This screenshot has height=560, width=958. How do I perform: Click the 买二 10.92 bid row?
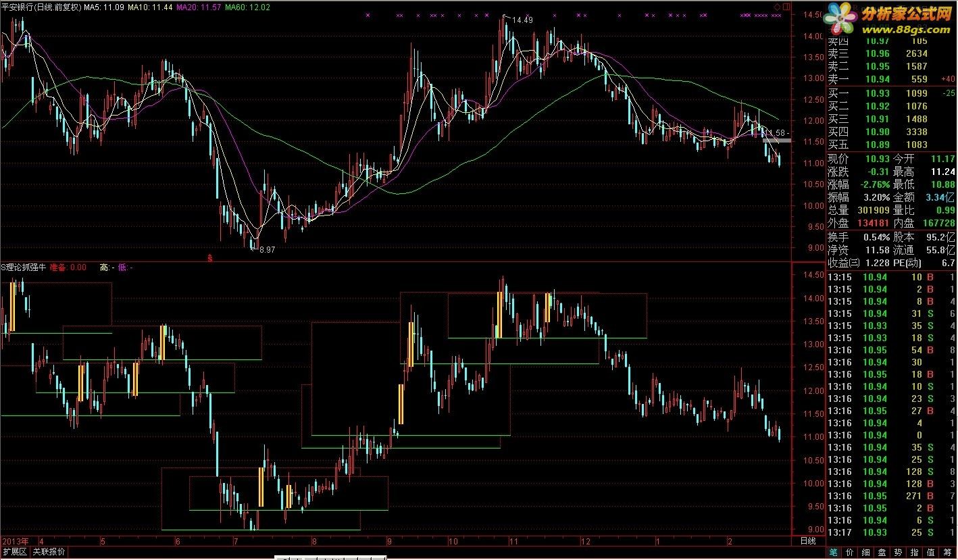click(x=892, y=106)
